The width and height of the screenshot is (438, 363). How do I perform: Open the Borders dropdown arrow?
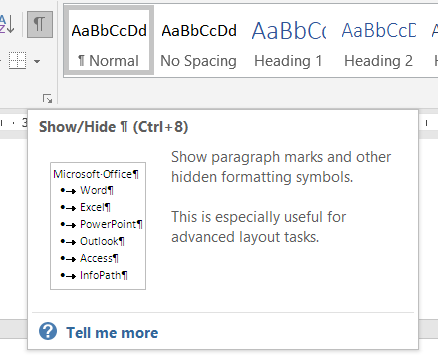pos(37,61)
